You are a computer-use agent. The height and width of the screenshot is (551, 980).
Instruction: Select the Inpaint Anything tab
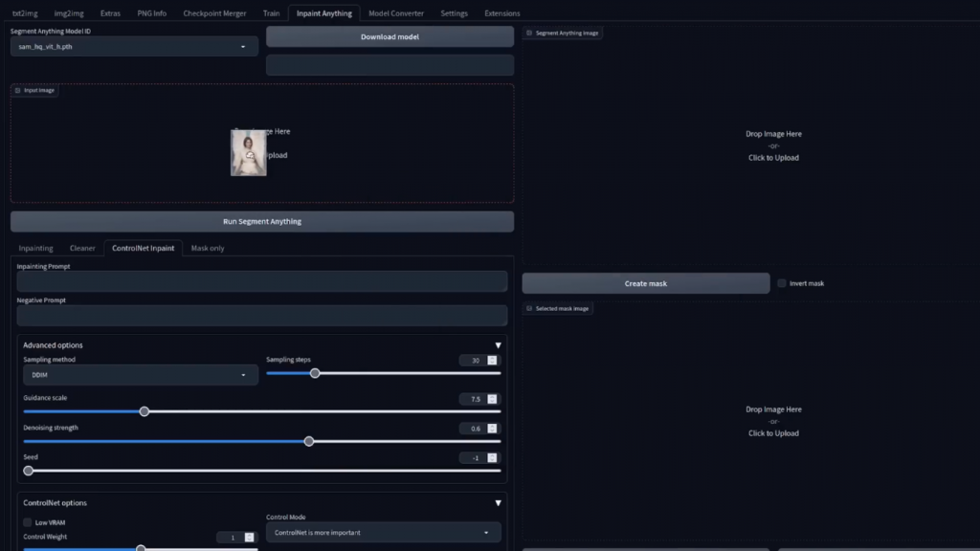323,13
